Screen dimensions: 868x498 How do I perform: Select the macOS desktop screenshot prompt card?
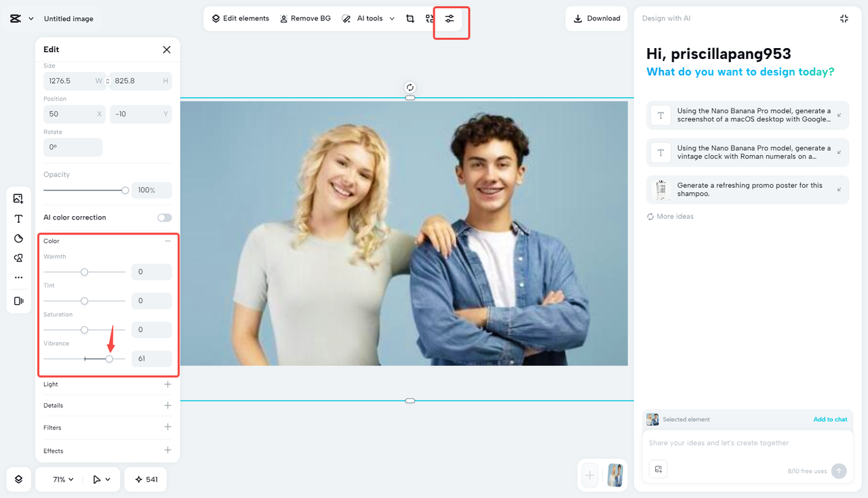pyautogui.click(x=747, y=115)
